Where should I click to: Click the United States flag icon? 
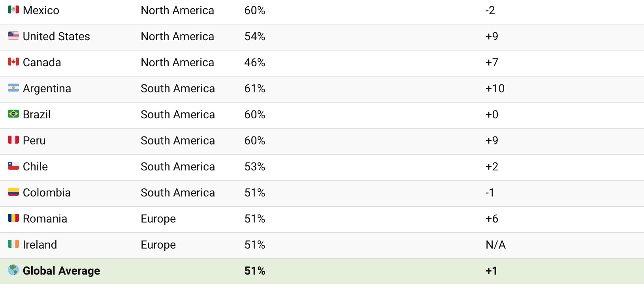coord(13,36)
